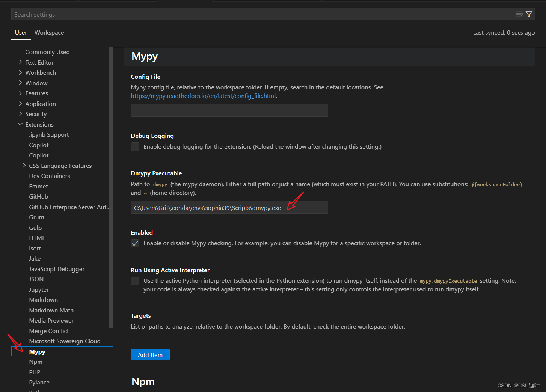Click the Targets setting title
Viewport: 546px width, 392px height.
141,315
